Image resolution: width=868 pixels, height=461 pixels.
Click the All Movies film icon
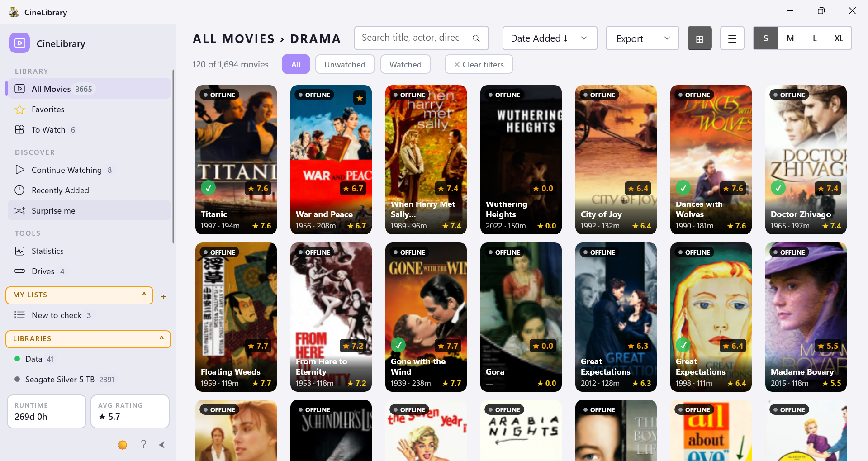(19, 89)
